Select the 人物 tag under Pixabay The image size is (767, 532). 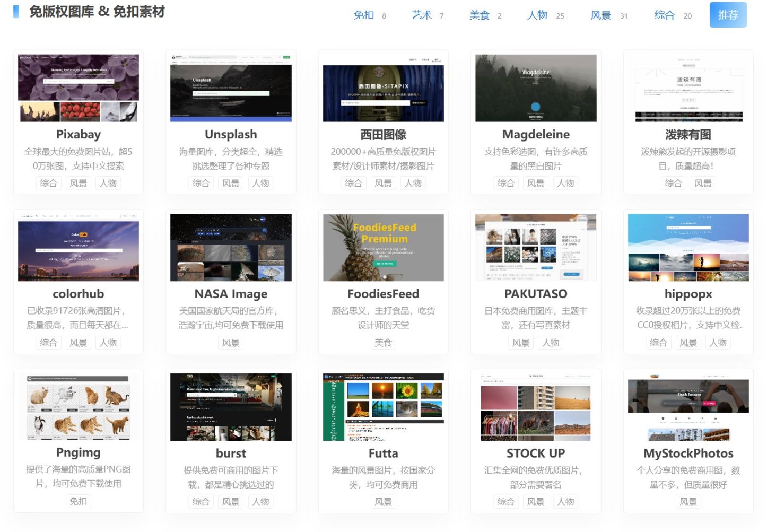pyautogui.click(x=108, y=183)
